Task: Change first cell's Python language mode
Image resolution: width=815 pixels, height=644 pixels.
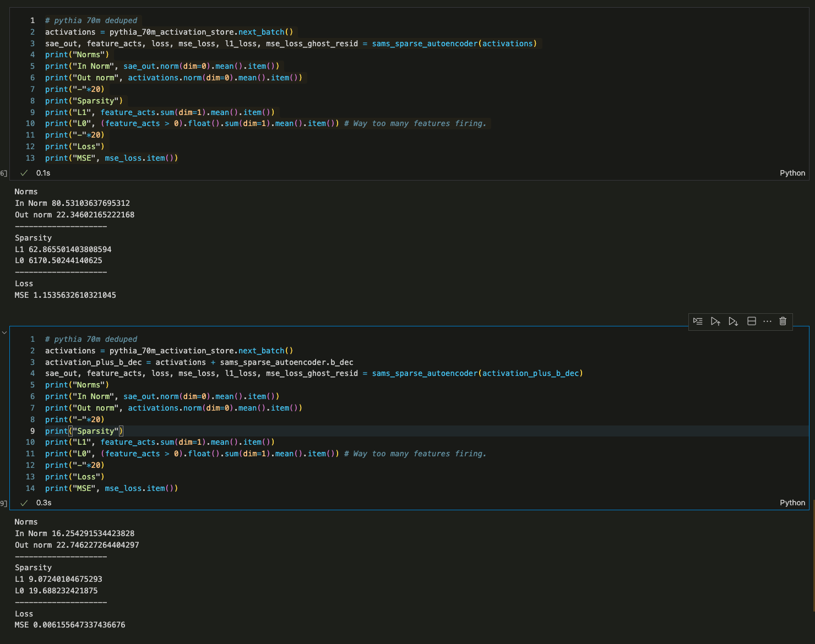Action: pos(792,173)
